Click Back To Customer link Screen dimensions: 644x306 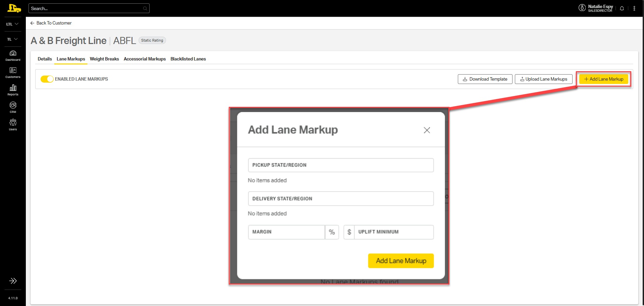[x=51, y=23]
